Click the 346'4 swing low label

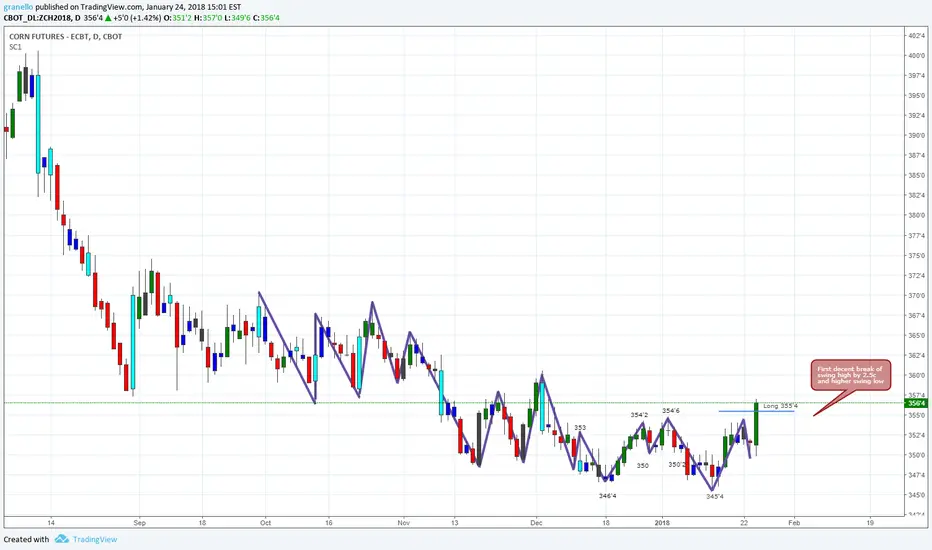(x=607, y=496)
